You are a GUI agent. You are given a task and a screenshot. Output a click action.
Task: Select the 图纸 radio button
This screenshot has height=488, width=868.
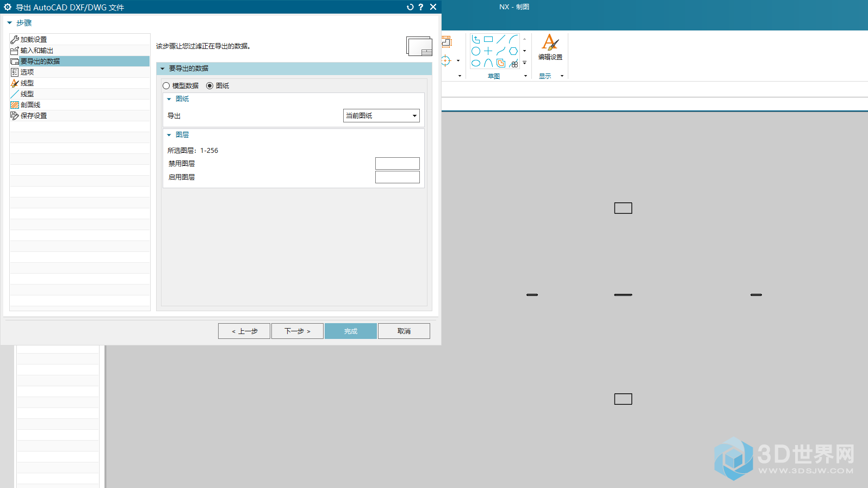[209, 86]
